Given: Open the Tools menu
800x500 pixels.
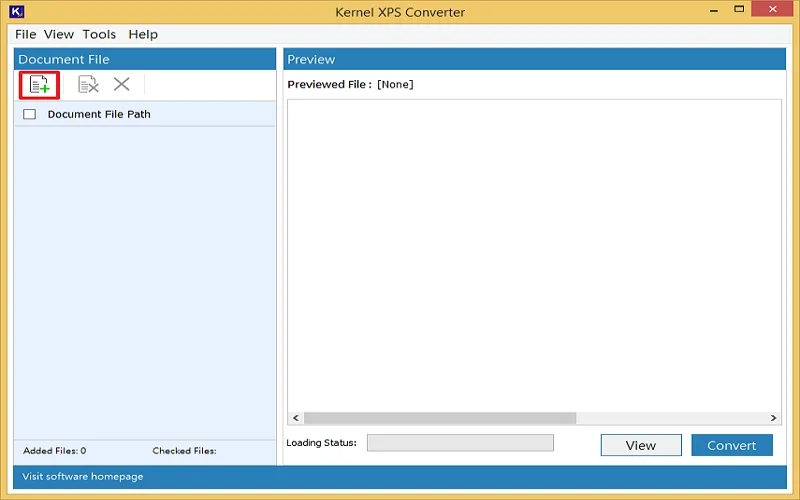Looking at the screenshot, I should (99, 34).
